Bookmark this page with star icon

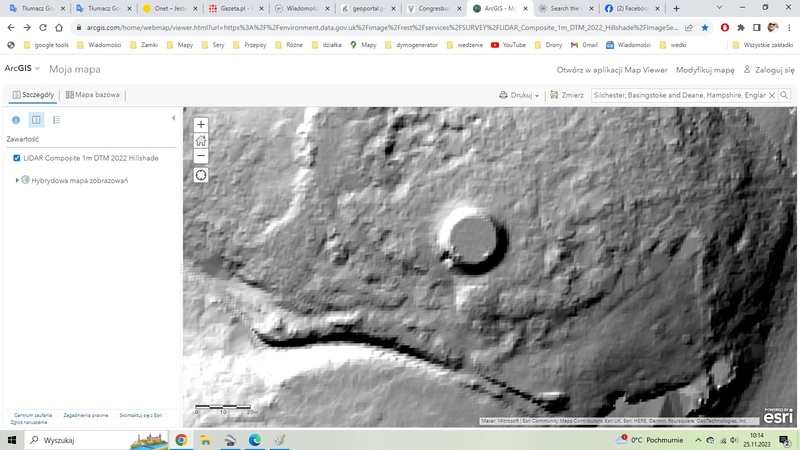[704, 27]
